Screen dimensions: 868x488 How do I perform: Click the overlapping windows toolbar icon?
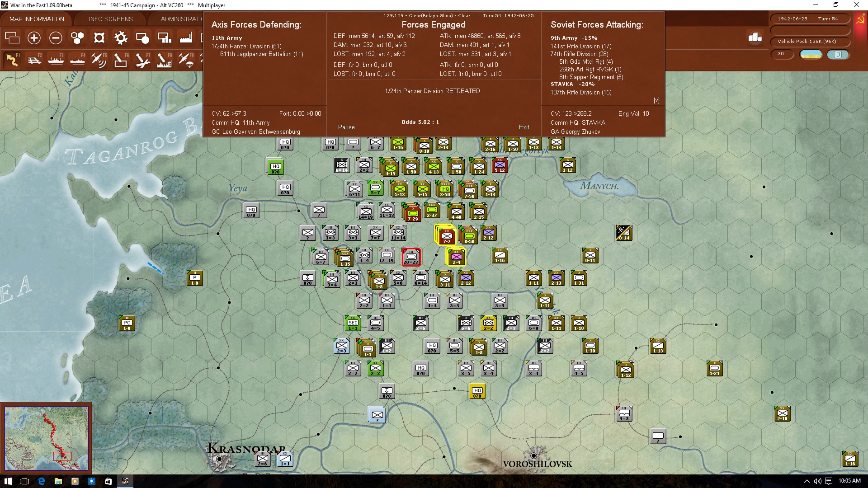point(12,38)
